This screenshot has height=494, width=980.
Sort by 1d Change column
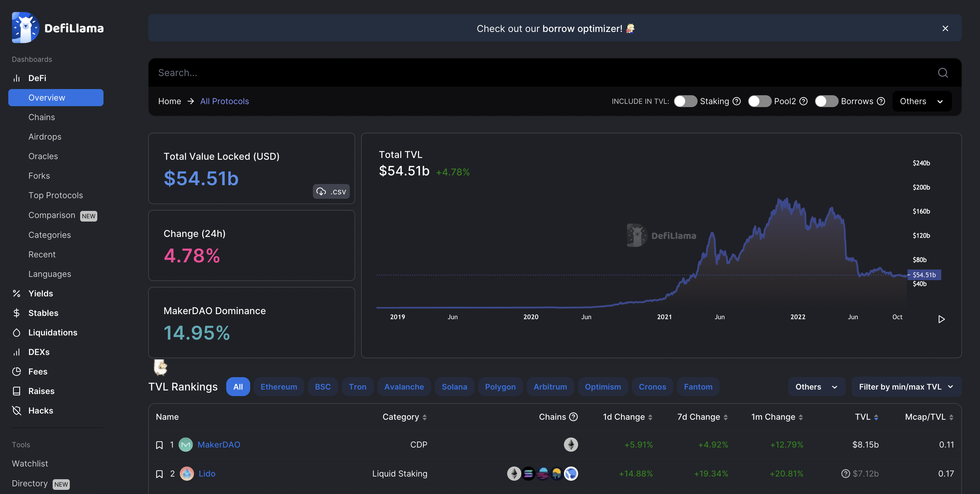click(650, 417)
